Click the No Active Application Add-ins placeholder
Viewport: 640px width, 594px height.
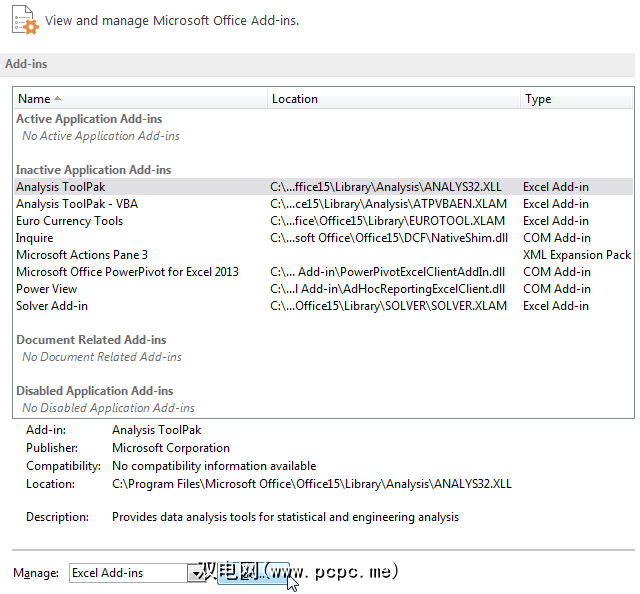point(101,136)
